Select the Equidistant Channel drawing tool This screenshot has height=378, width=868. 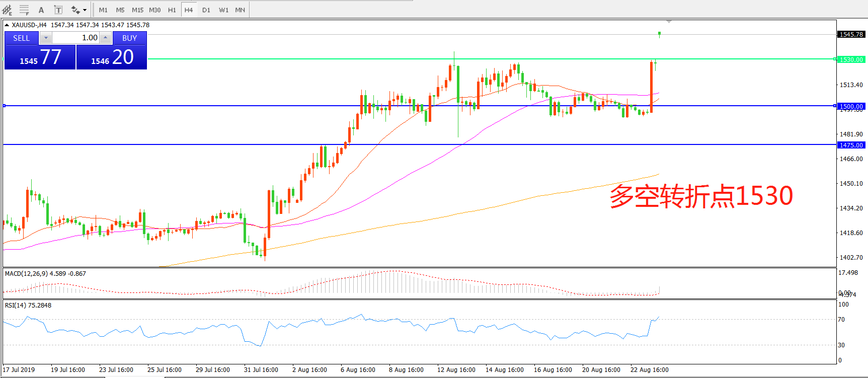pos(7,10)
